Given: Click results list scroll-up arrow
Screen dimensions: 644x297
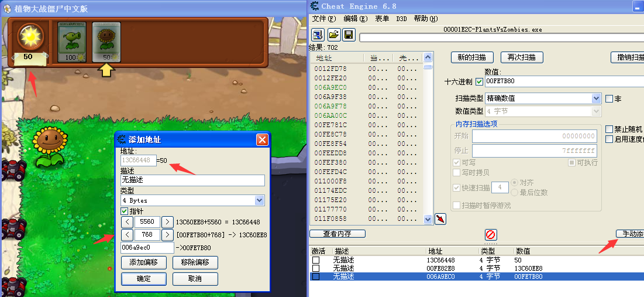Looking at the screenshot, I should [x=428, y=57].
